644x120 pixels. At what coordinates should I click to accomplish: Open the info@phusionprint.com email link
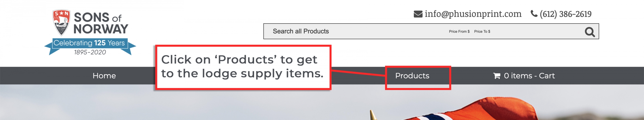pyautogui.click(x=473, y=14)
